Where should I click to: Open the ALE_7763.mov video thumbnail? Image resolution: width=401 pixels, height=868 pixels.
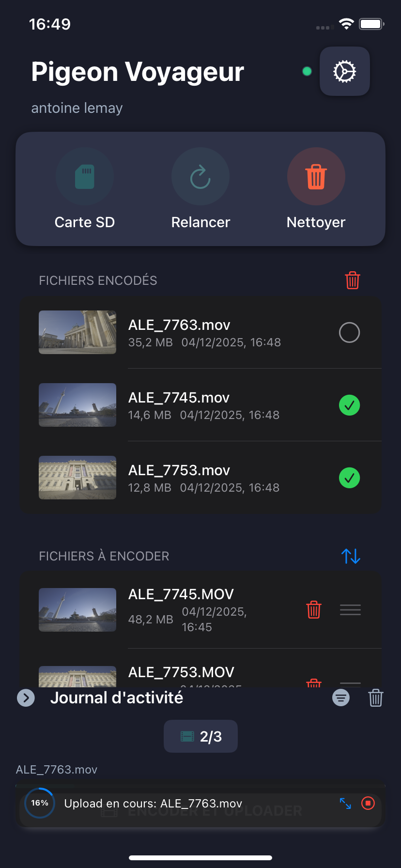coord(77,332)
